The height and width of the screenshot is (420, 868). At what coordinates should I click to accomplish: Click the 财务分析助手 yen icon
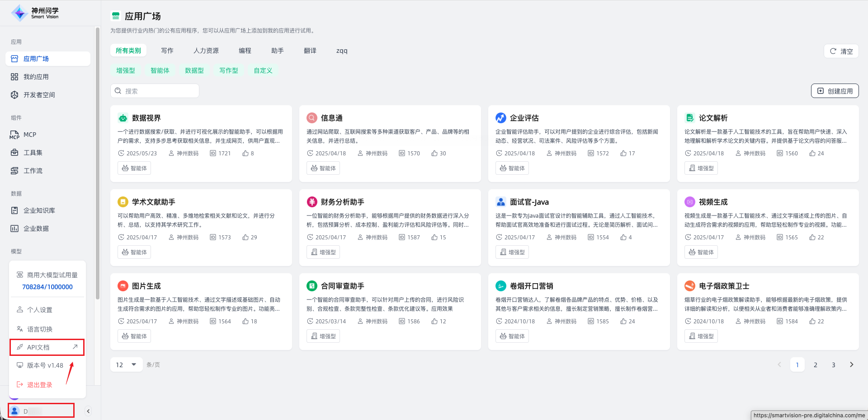[x=312, y=202]
